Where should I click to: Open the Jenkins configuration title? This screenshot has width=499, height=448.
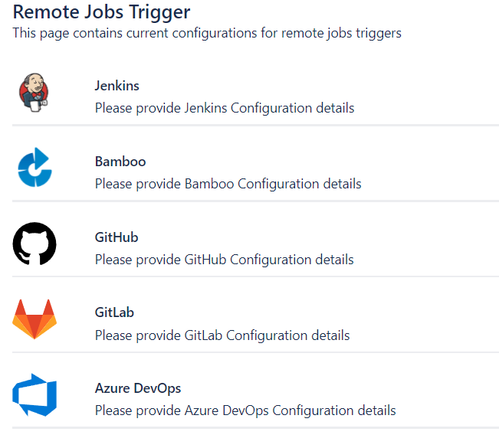coord(117,86)
